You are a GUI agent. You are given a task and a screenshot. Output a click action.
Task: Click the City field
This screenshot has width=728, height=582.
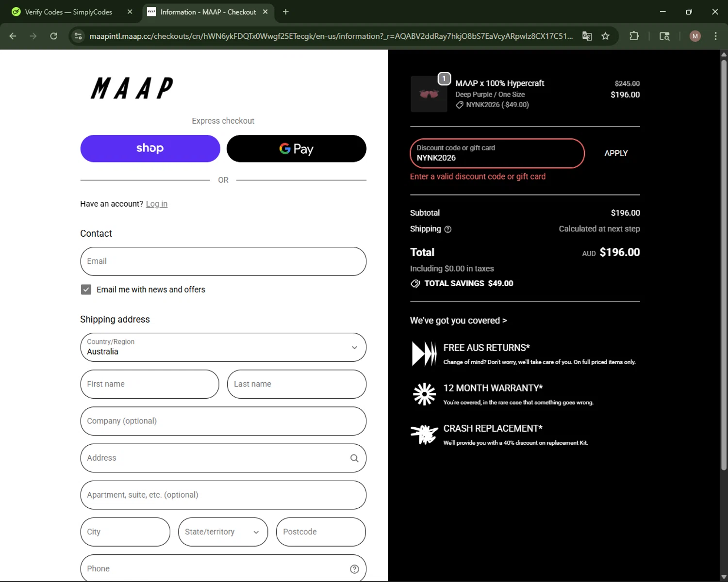tap(125, 532)
